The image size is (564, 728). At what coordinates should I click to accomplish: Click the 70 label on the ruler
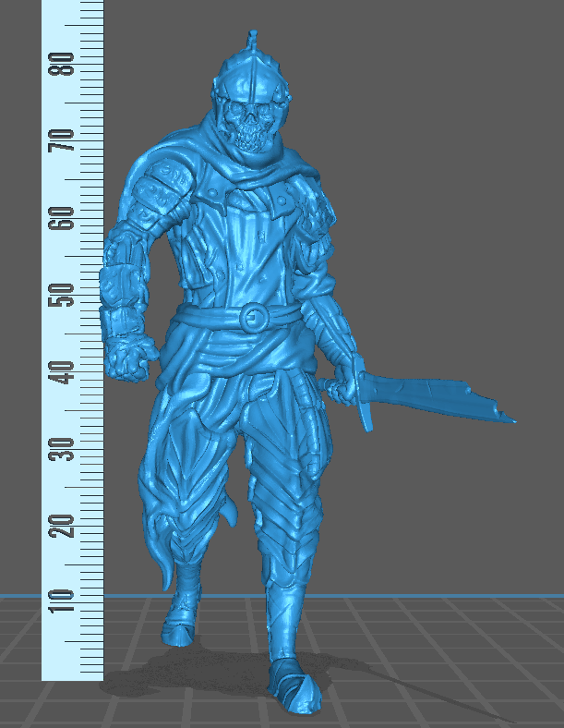coord(62,140)
